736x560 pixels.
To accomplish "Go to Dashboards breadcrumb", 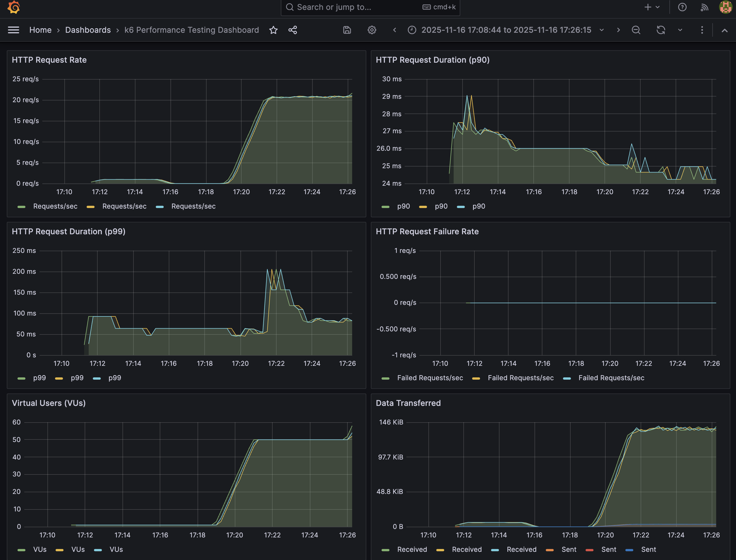I will (x=88, y=30).
